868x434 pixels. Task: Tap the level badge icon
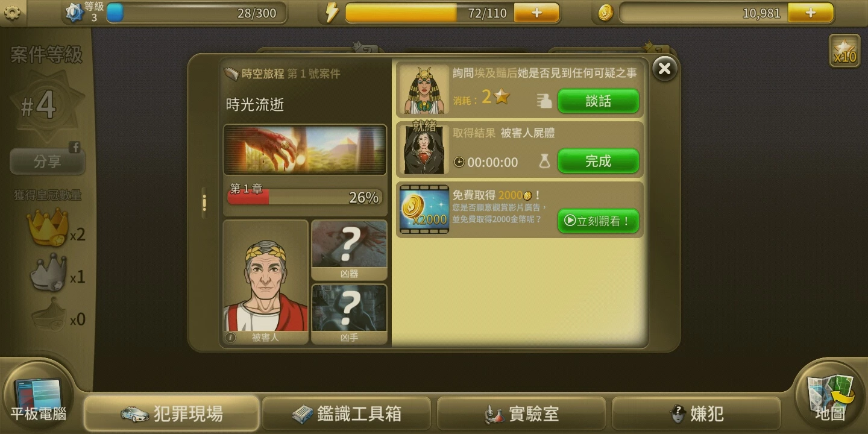click(x=74, y=13)
